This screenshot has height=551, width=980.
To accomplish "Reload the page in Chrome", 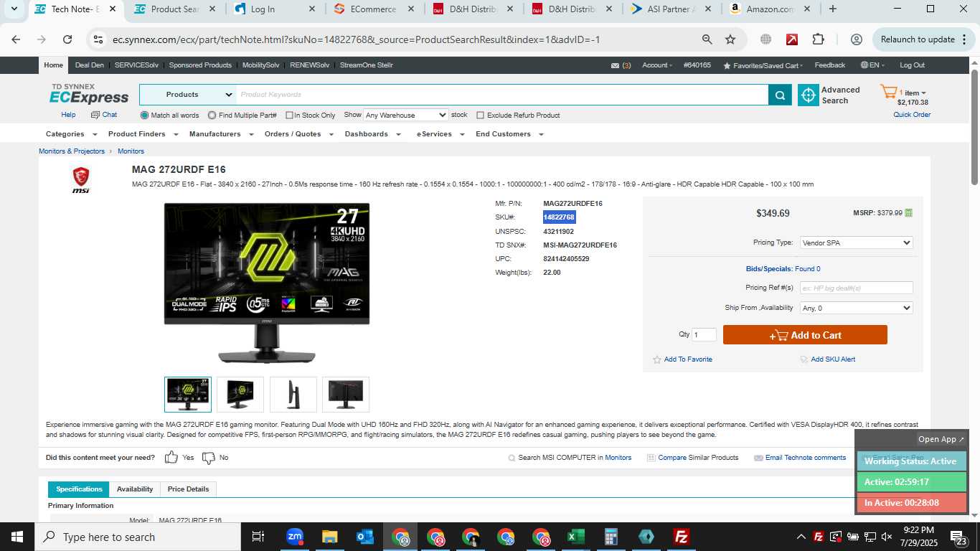I will pos(67,39).
